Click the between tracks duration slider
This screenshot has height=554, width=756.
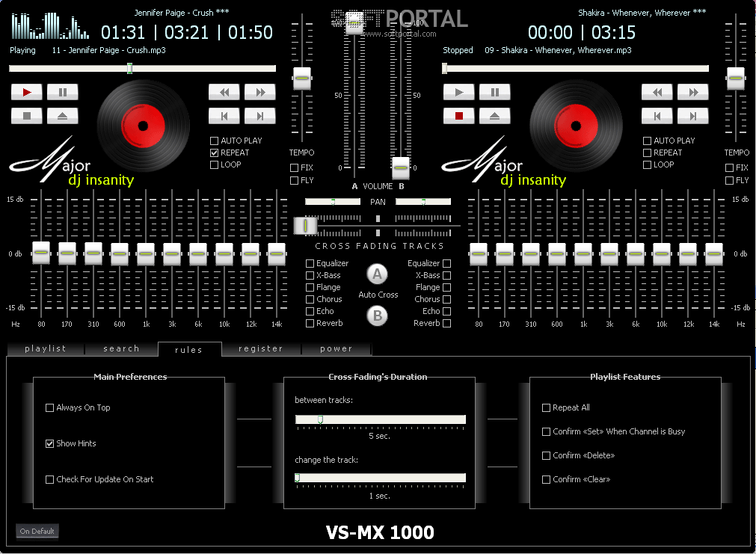pyautogui.click(x=381, y=419)
